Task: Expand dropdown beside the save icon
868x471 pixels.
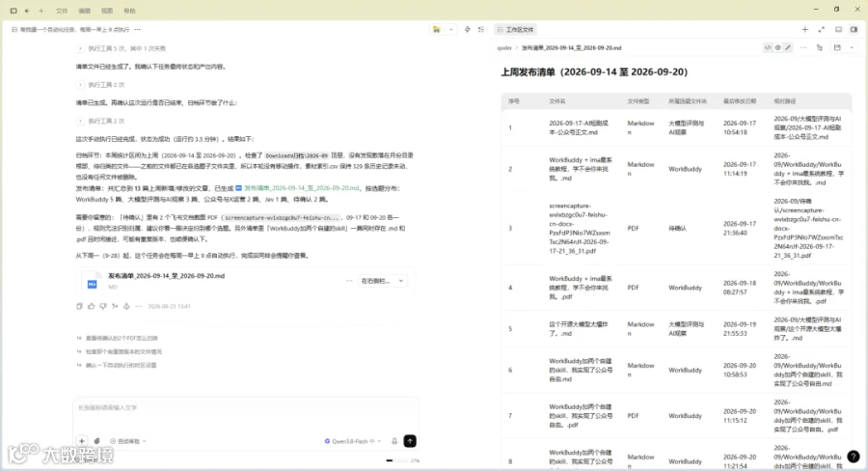Action: (852, 47)
